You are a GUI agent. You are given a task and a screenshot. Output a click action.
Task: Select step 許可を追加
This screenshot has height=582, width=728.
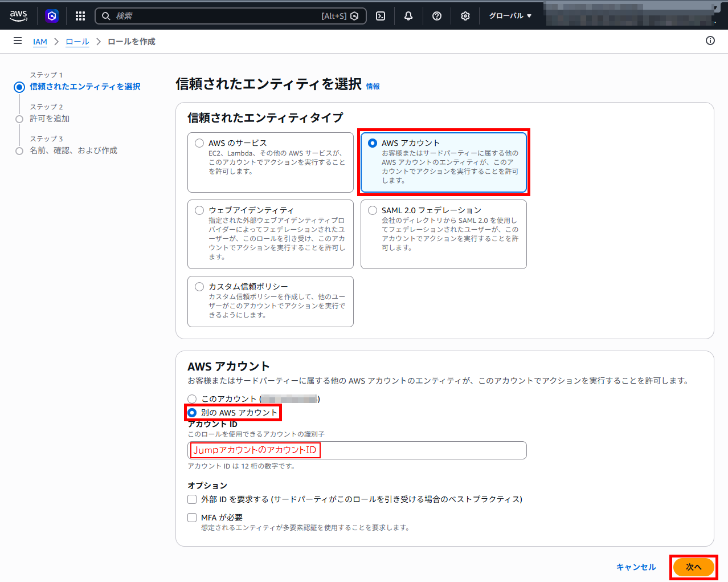click(x=50, y=119)
